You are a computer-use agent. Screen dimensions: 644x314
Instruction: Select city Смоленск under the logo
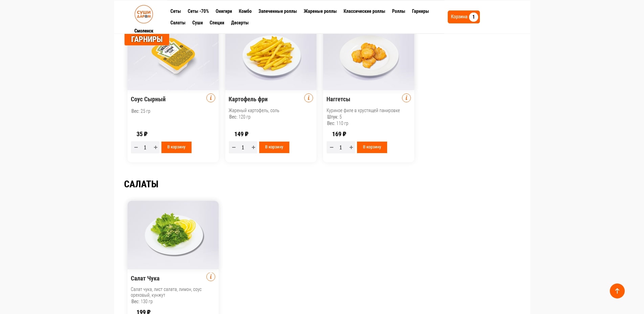[x=144, y=31]
